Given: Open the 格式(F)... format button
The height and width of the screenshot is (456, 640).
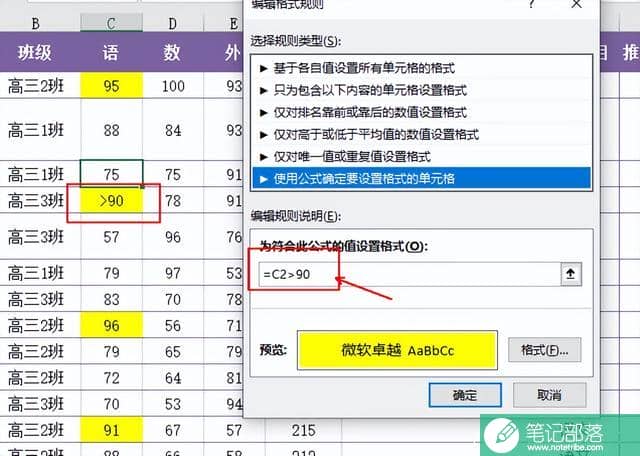Looking at the screenshot, I should pos(544,350).
